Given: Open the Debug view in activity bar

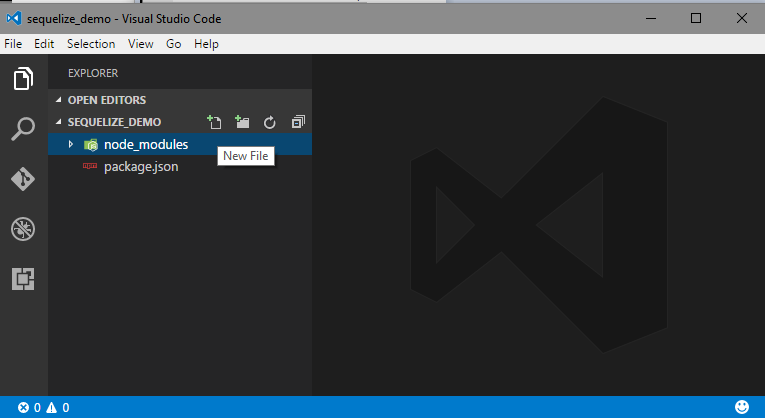Looking at the screenshot, I should tap(23, 229).
